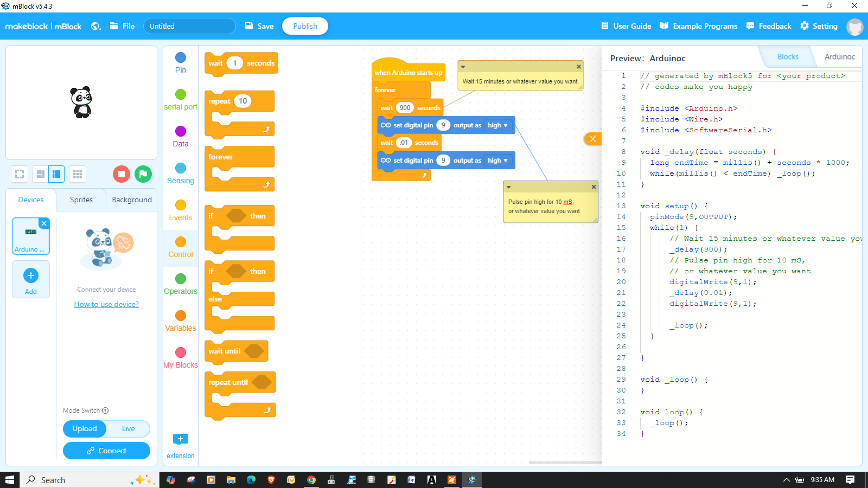Select the Sensing block category
This screenshot has width=868, height=488.
pyautogui.click(x=181, y=174)
